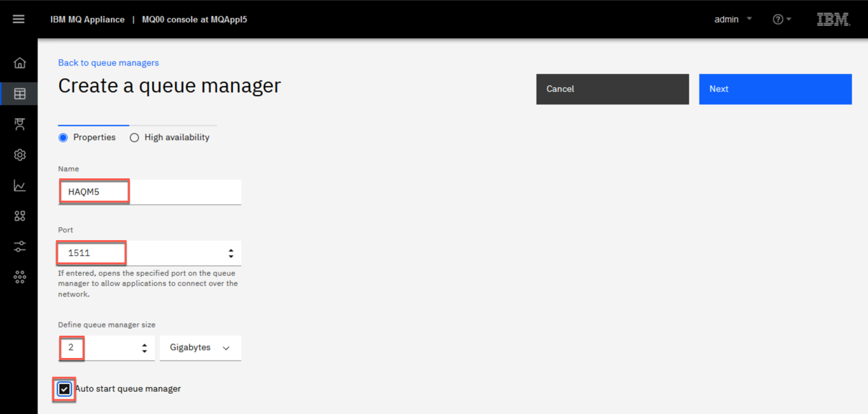868x414 pixels.
Task: Click the queue manager size stepper
Action: click(x=144, y=348)
